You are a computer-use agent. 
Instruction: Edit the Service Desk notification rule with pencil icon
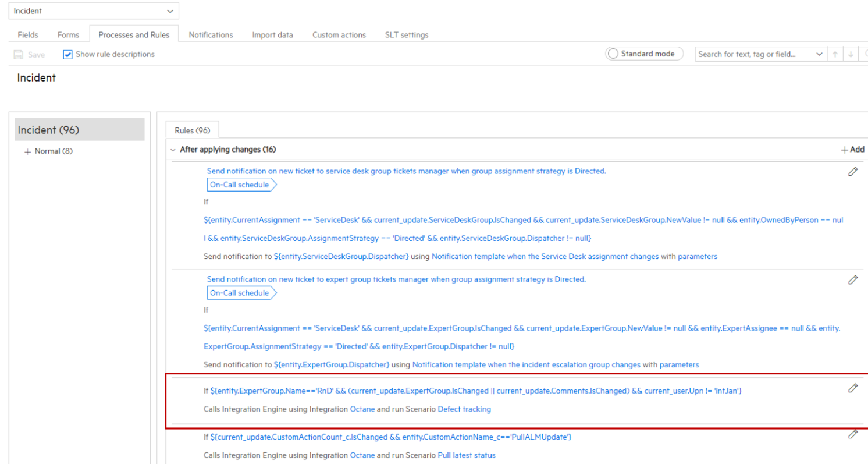pyautogui.click(x=853, y=172)
